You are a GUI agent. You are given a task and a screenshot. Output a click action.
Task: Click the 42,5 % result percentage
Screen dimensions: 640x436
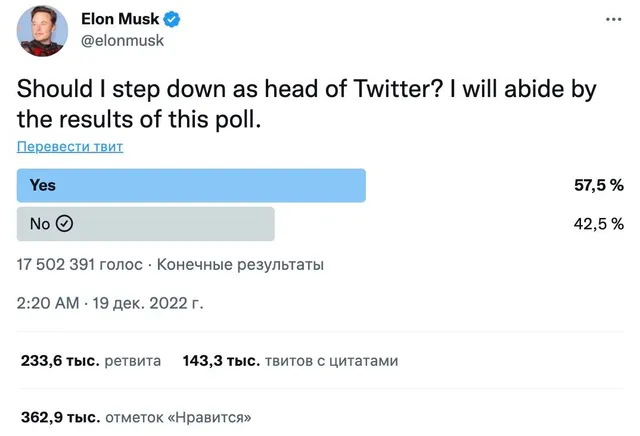(599, 224)
